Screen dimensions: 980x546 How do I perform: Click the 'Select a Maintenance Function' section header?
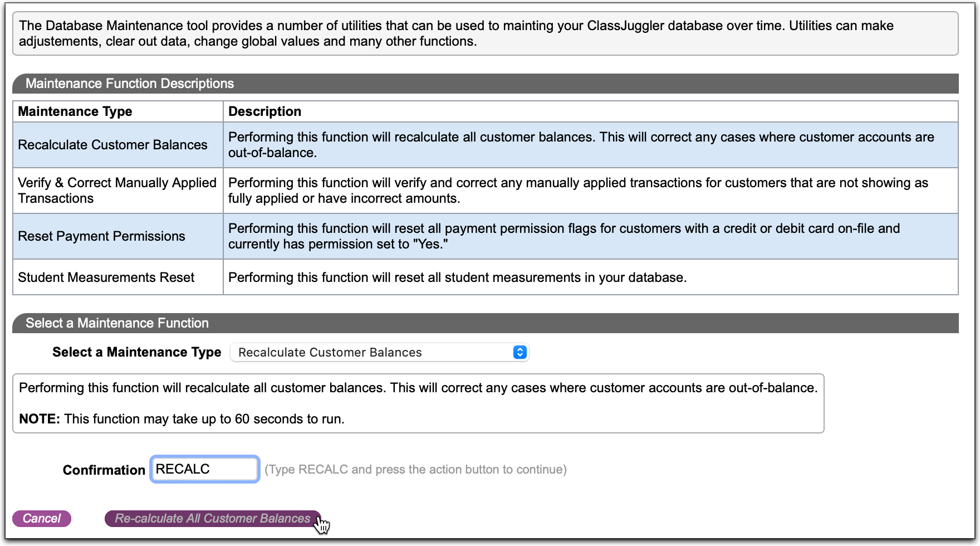pyautogui.click(x=486, y=323)
